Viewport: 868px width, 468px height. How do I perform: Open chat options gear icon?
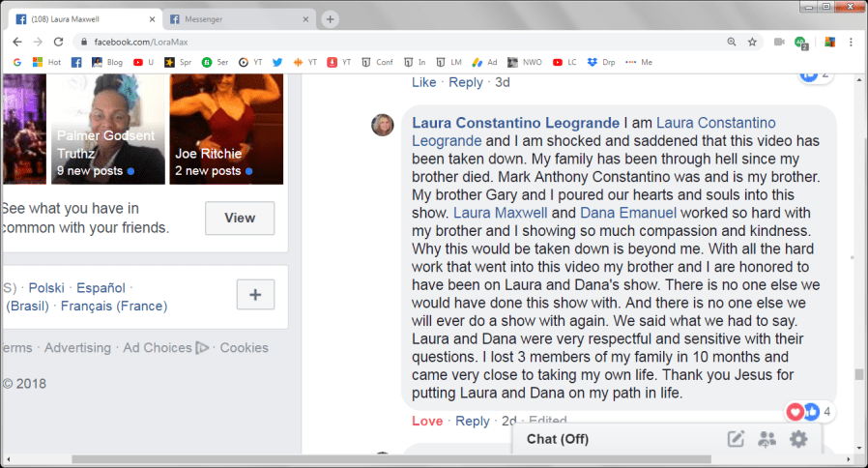click(798, 440)
